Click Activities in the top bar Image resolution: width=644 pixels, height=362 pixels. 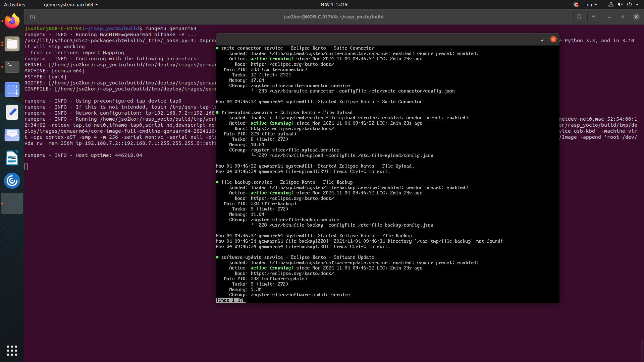(14, 5)
